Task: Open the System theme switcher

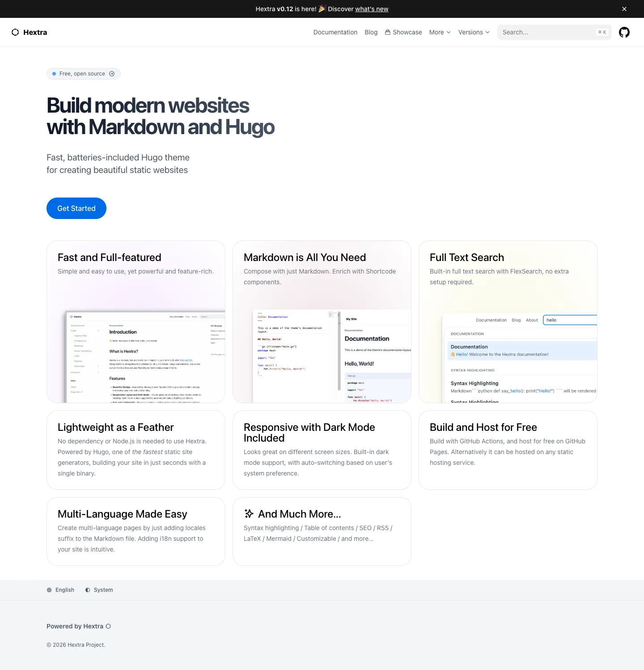Action: (99, 590)
